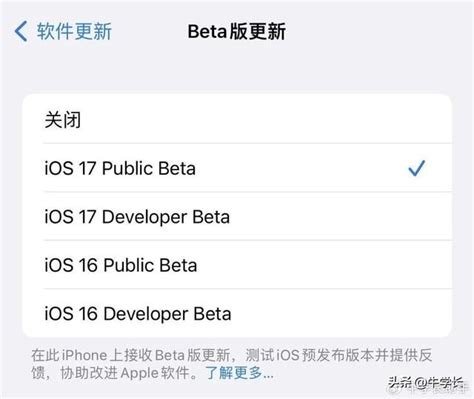Image resolution: width=474 pixels, height=399 pixels.
Task: Choose iOS 17 Developer Beta
Action: tap(237, 217)
